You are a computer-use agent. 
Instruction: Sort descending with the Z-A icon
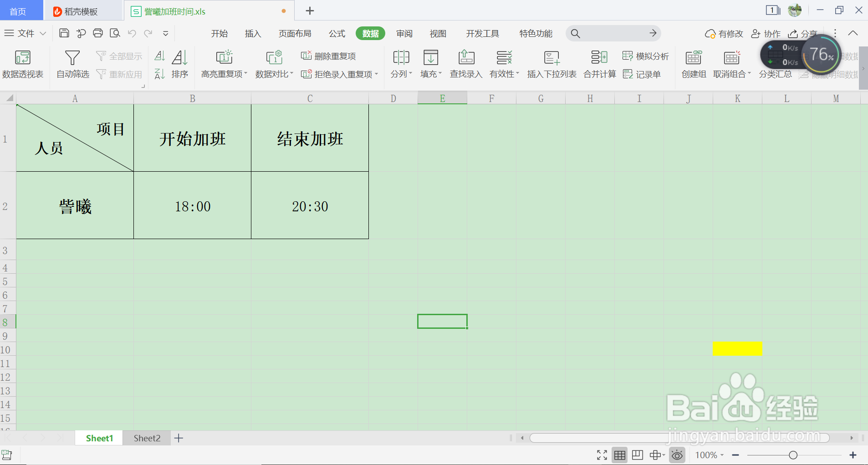point(159,74)
